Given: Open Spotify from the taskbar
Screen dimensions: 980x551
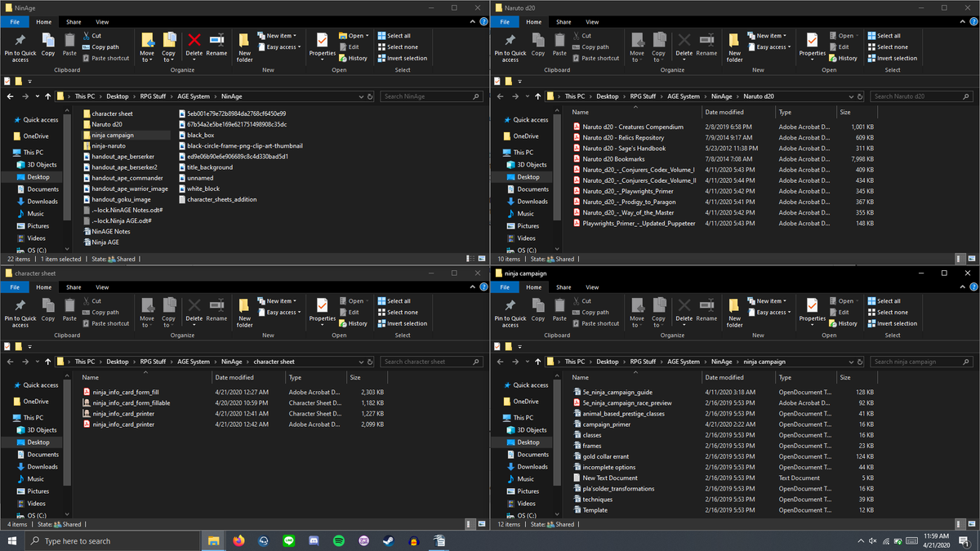Looking at the screenshot, I should tap(339, 540).
